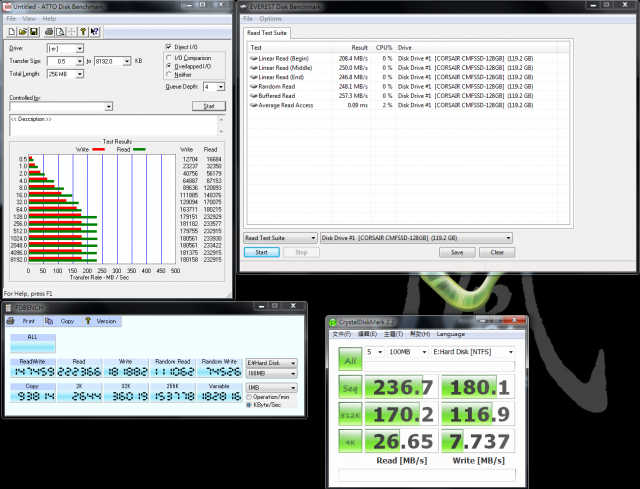Open the Queue Depth dropdown in ATTO
Image resolution: width=640 pixels, height=489 pixels.
coord(221,87)
